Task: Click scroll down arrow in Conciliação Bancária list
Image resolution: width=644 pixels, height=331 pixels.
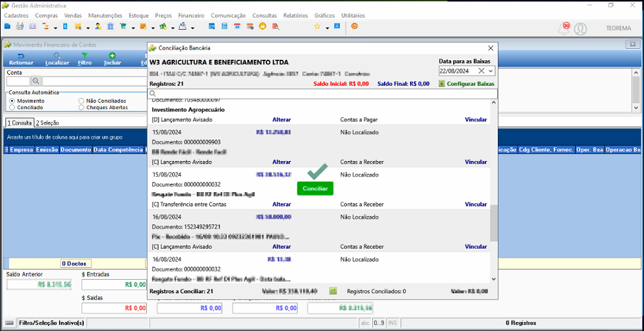Action: point(493,279)
